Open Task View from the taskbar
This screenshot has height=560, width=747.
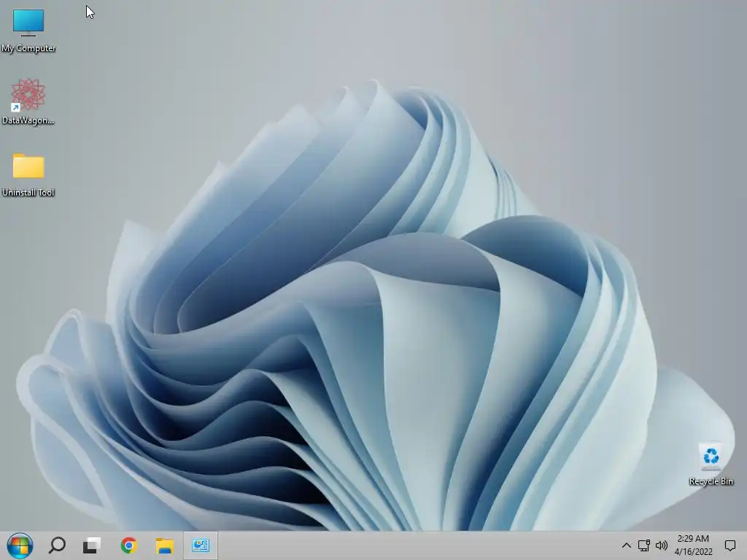tap(92, 545)
